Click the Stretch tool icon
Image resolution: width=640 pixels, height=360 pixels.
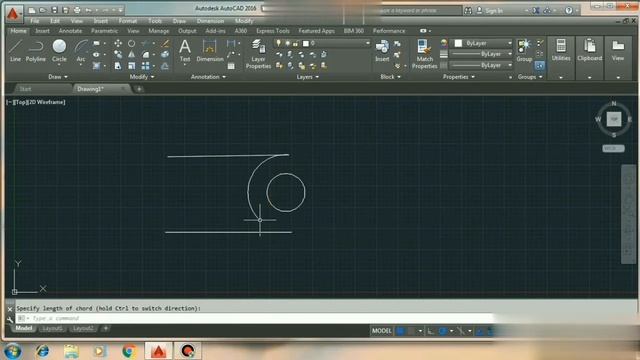click(118, 66)
